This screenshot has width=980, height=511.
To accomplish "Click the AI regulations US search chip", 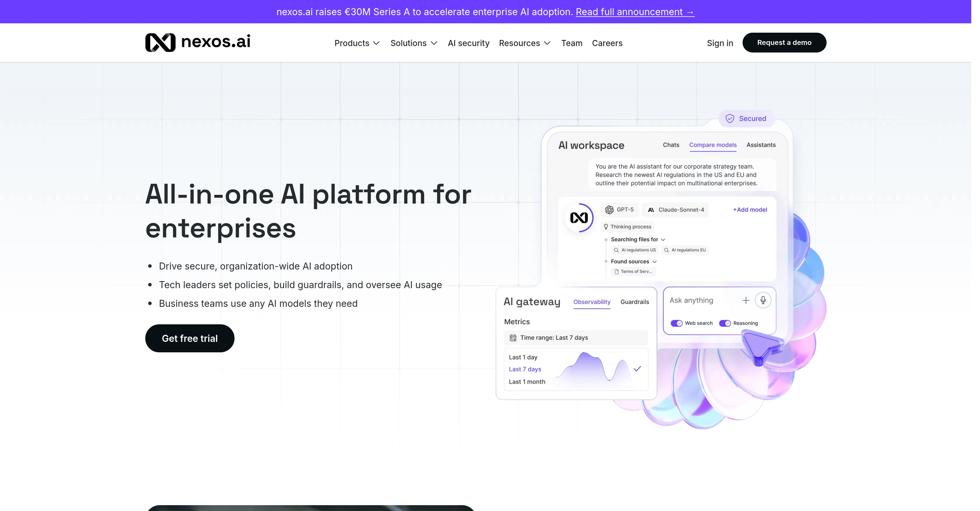I will click(x=635, y=250).
